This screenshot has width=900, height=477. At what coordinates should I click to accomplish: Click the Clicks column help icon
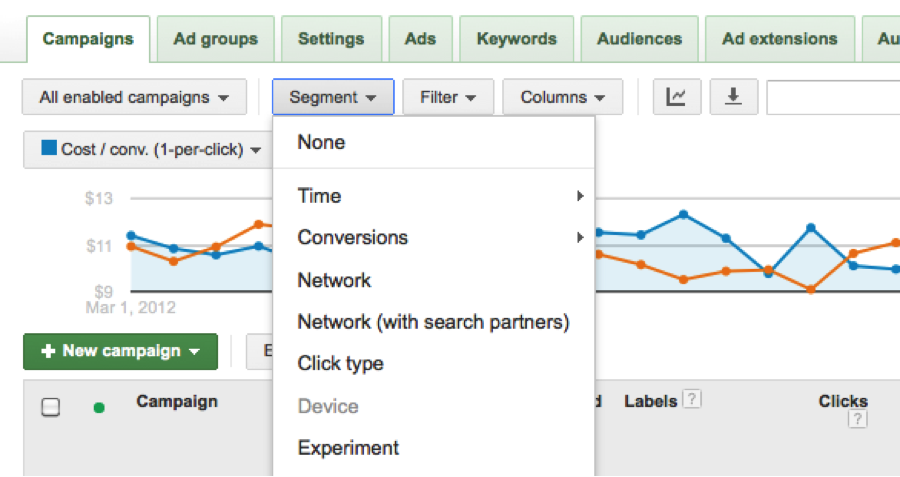[x=856, y=420]
